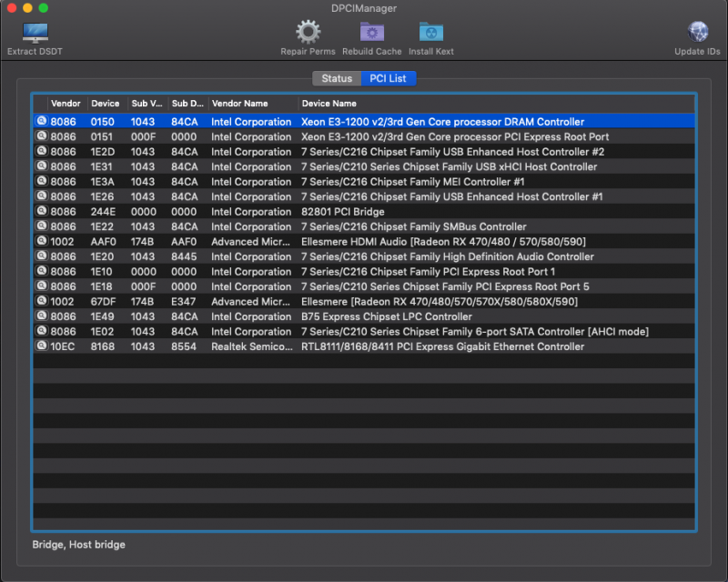The height and width of the screenshot is (582, 728).
Task: Sort by the Vendor column header
Action: 66,104
